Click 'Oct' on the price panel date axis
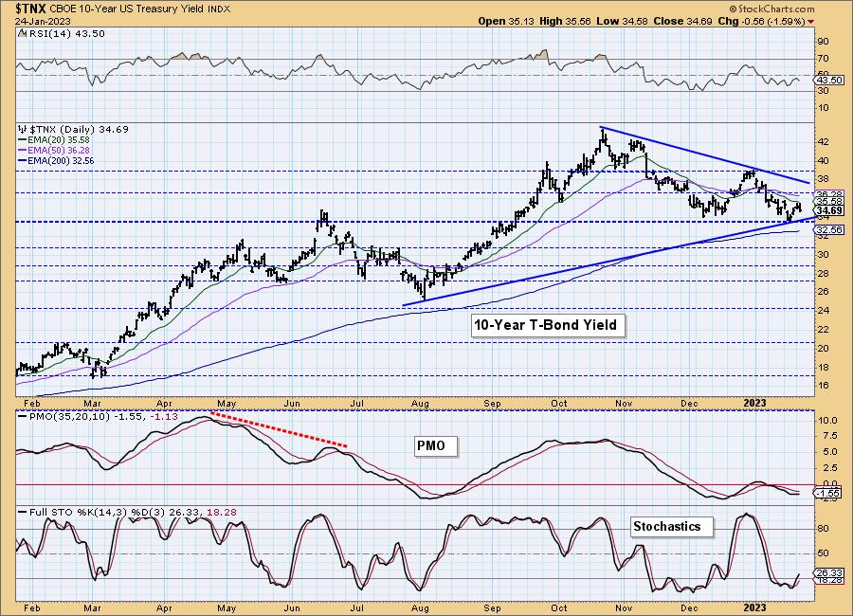The height and width of the screenshot is (616, 853). tap(558, 404)
